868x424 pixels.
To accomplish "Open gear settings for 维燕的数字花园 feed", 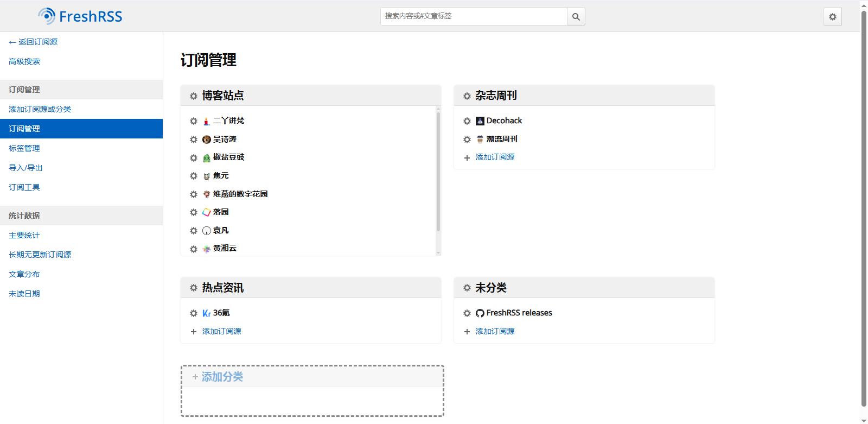I will [x=194, y=194].
